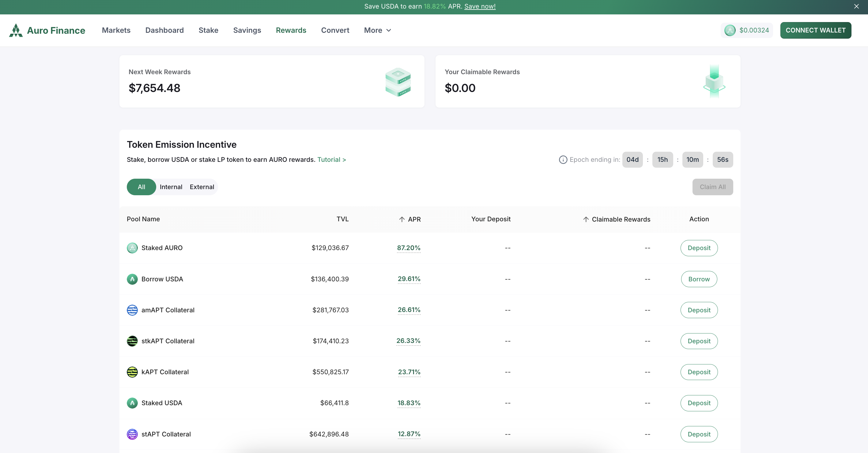Open the Tutorial link
Viewport: 868px width, 453px height.
332,160
